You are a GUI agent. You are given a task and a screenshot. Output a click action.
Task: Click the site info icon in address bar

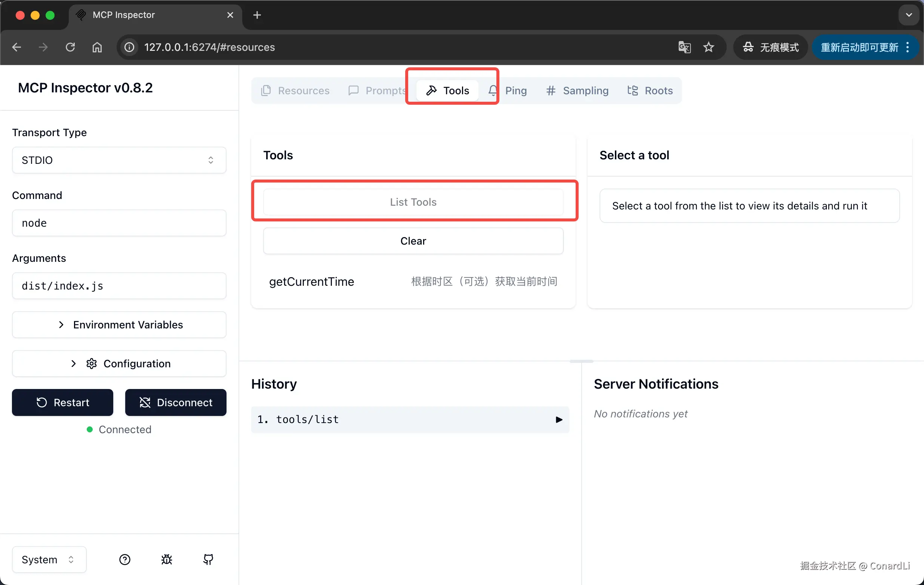click(129, 47)
